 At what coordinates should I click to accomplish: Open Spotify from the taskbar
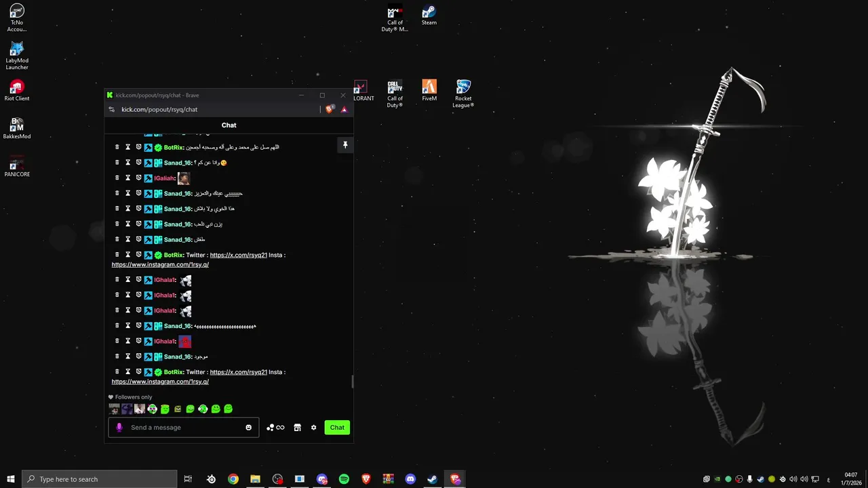tap(344, 479)
